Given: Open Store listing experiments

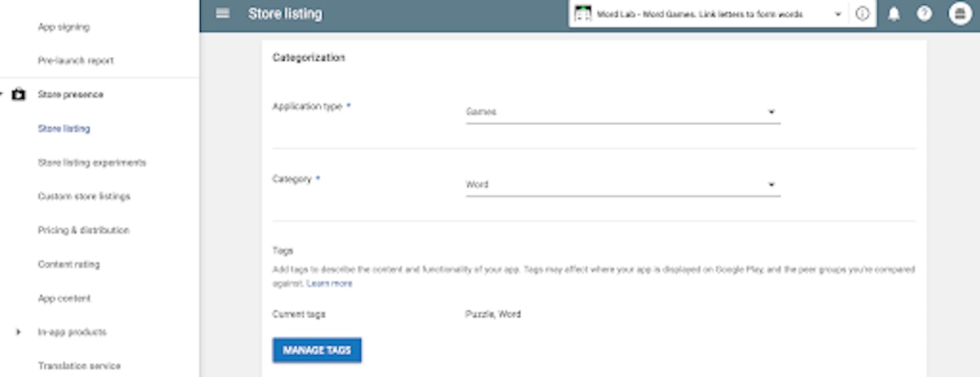Looking at the screenshot, I should click(92, 162).
